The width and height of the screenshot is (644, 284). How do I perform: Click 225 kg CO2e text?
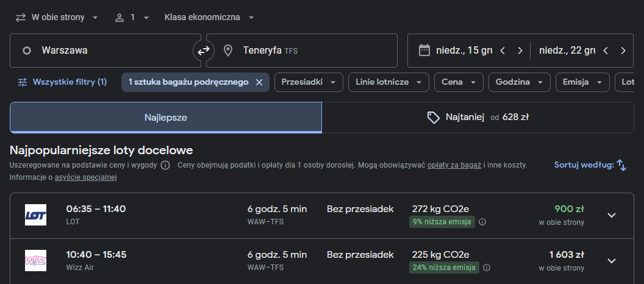[440, 255]
